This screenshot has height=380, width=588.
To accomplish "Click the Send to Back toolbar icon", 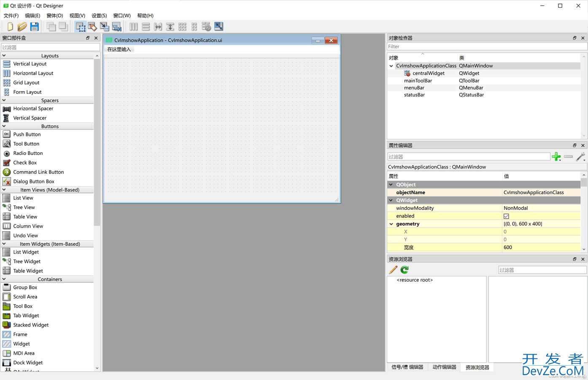I will pyautogui.click(x=51, y=27).
